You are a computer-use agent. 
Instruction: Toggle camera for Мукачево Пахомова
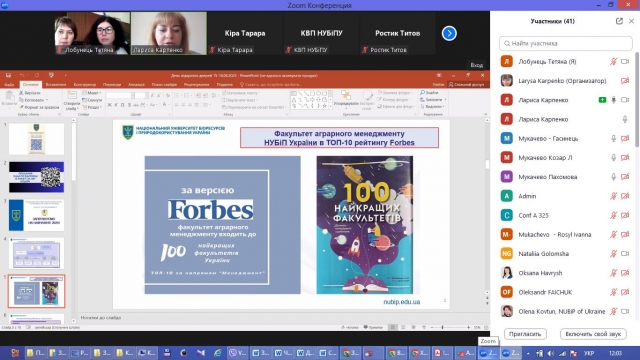coord(625,177)
